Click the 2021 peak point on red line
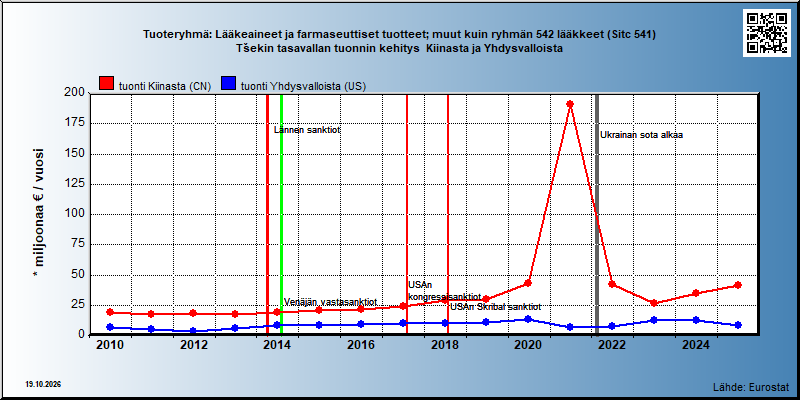The width and height of the screenshot is (800, 400). click(570, 104)
